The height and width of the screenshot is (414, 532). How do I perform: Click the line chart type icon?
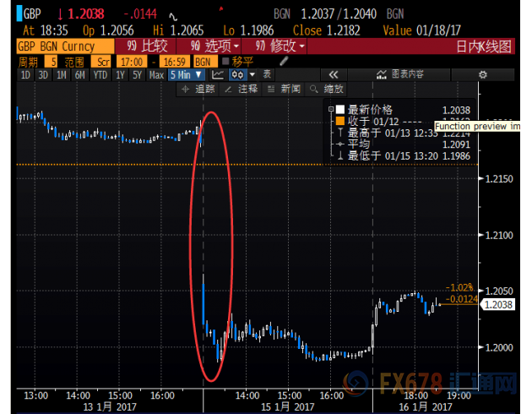click(217, 74)
